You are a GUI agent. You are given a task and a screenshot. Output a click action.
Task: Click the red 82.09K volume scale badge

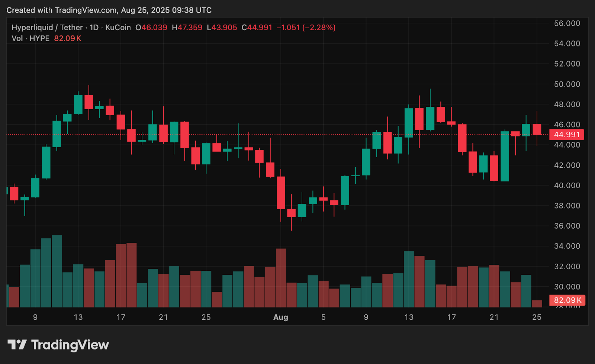[567, 299]
